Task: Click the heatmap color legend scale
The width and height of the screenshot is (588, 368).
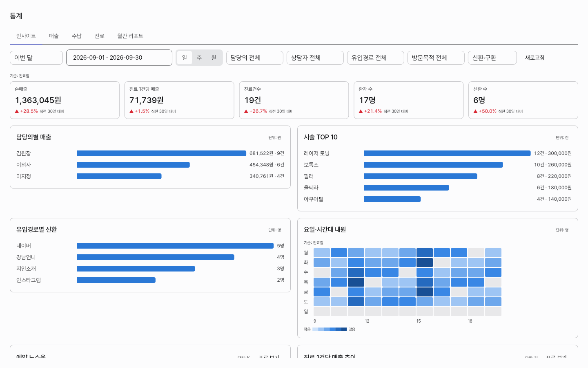Action: pyautogui.click(x=330, y=329)
